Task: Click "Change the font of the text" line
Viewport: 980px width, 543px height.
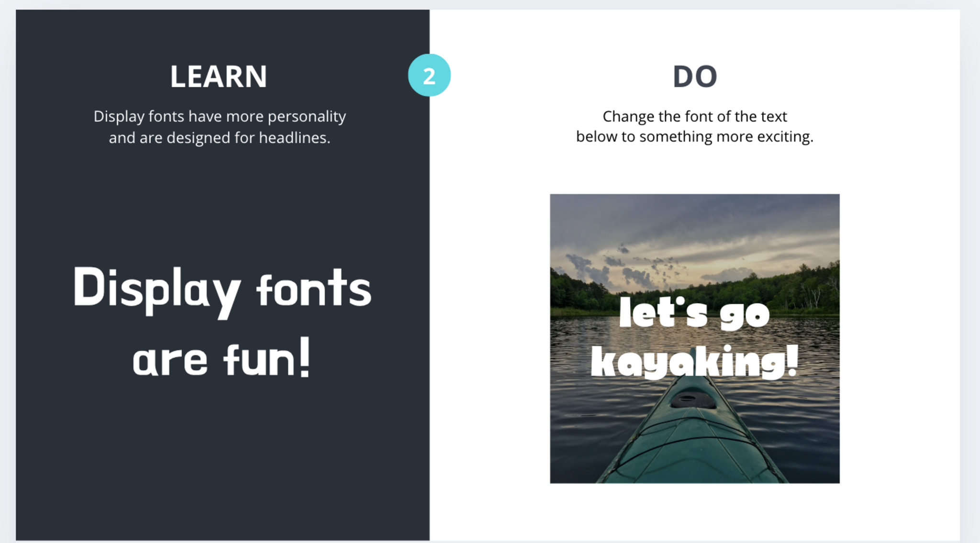Action: click(694, 116)
